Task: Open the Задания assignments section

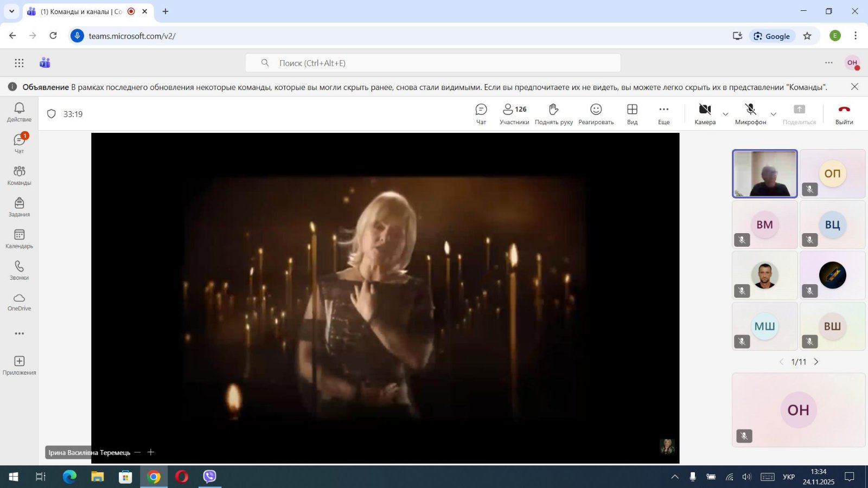Action: pos(19,207)
